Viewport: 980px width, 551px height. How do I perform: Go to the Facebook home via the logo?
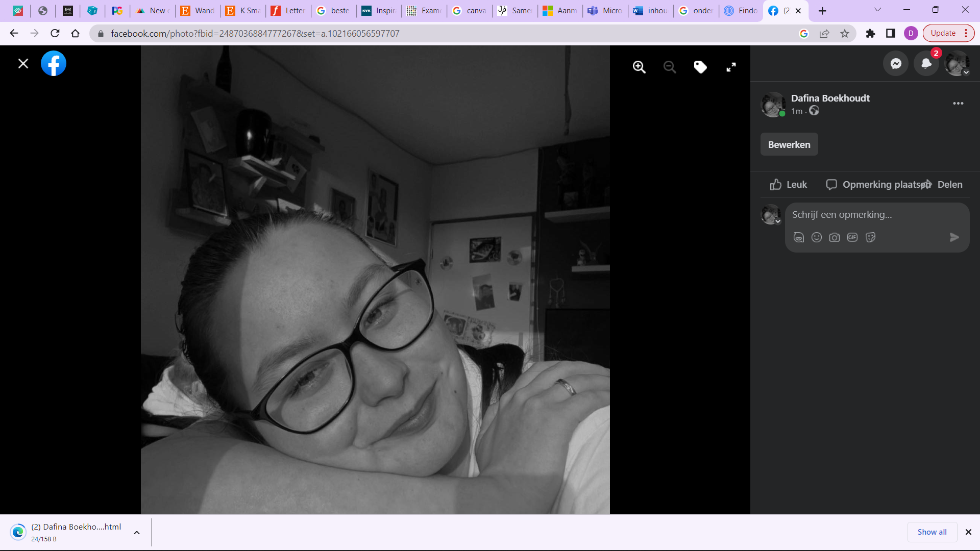coord(54,63)
